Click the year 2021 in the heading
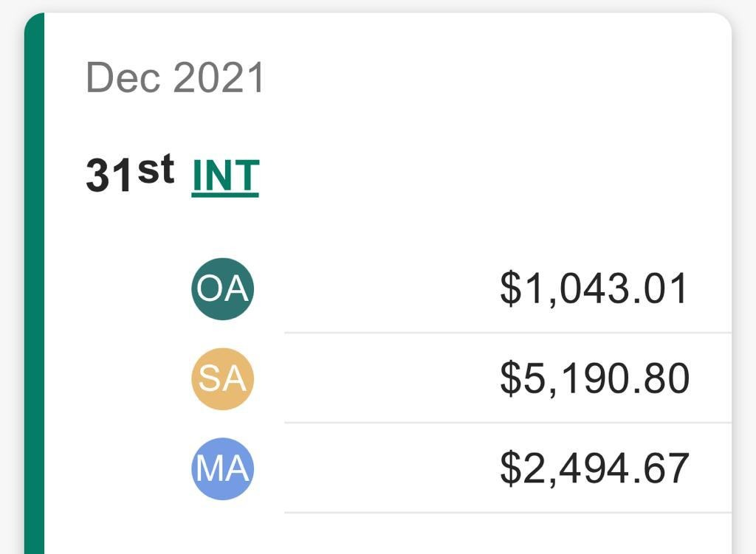Image resolution: width=756 pixels, height=554 pixels. [x=219, y=77]
